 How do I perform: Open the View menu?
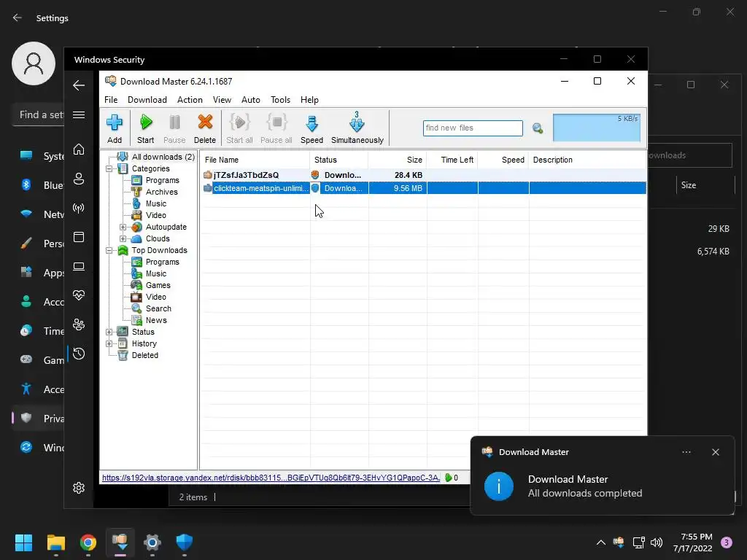pyautogui.click(x=222, y=99)
